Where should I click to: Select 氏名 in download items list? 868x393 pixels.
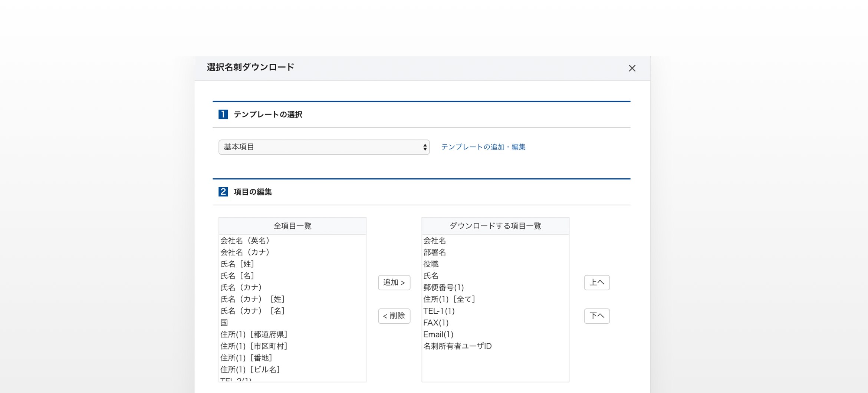(495, 276)
